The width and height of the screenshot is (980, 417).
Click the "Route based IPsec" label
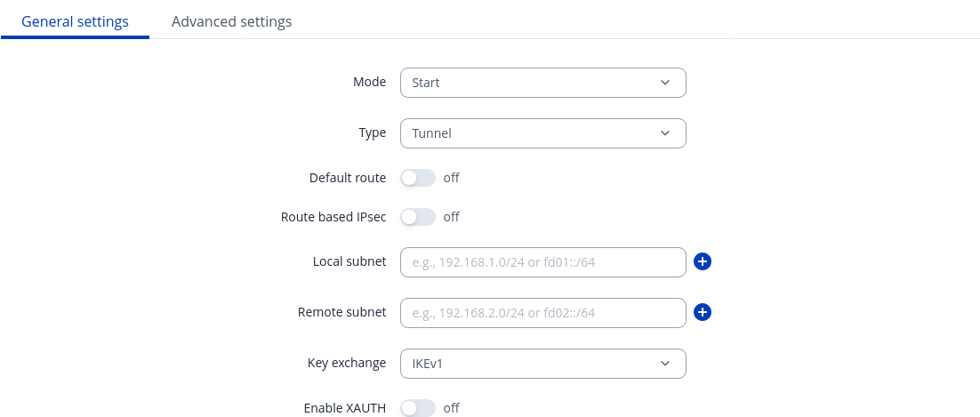pyautogui.click(x=333, y=216)
